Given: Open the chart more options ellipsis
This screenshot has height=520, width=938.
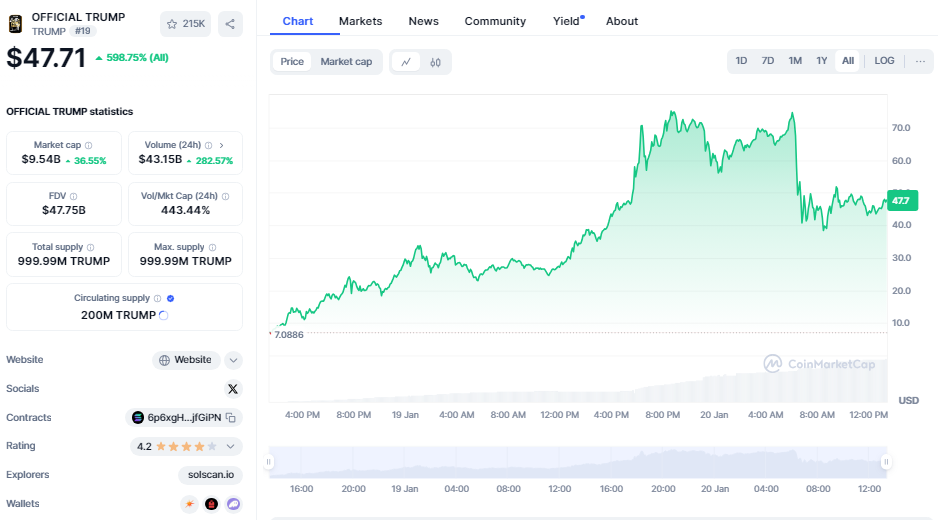Looking at the screenshot, I should point(920,61).
